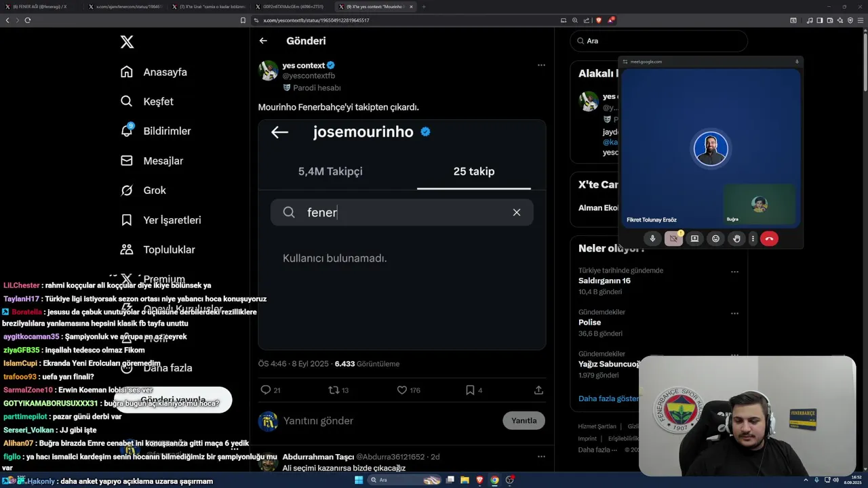Open Anasayfa home in the sidebar
Screen dimensions: 868x488
[x=154, y=72]
